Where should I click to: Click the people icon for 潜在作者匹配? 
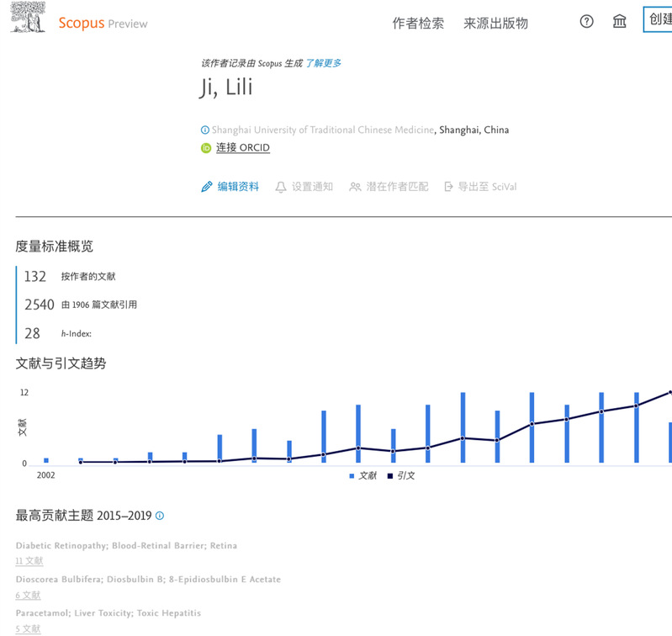(x=355, y=187)
